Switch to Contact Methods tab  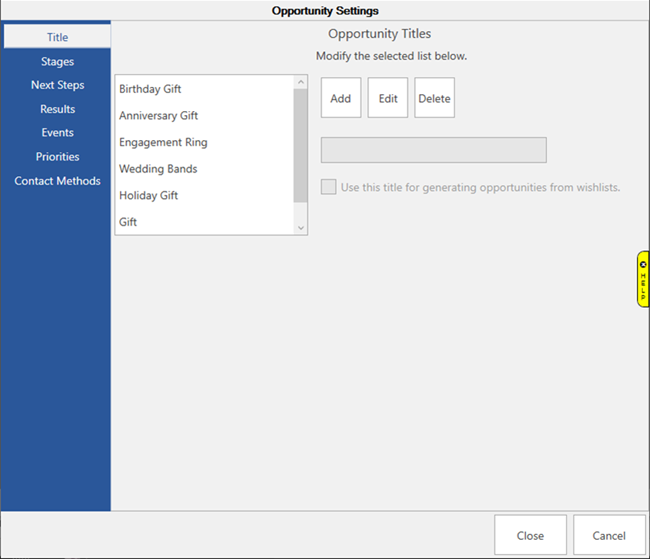pyautogui.click(x=57, y=181)
